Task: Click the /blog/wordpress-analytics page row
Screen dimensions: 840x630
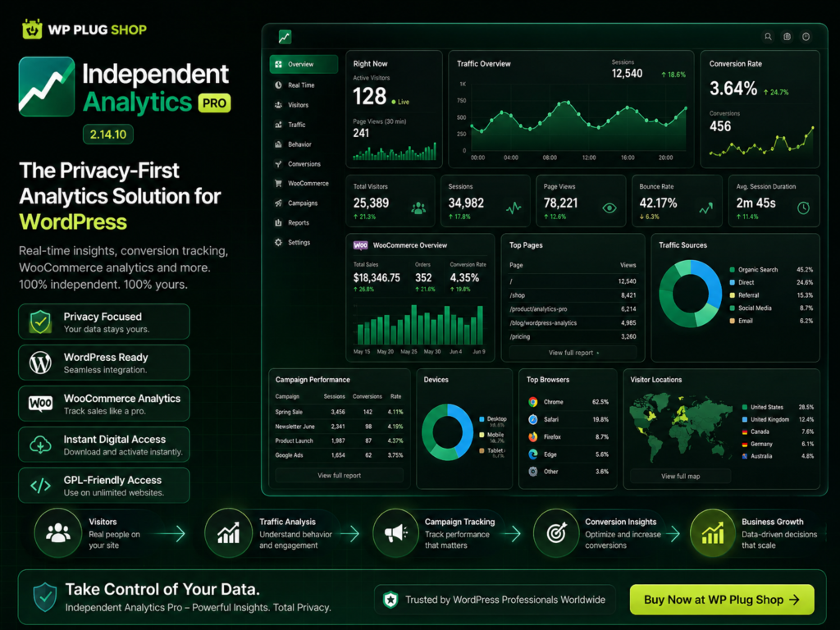Action: [573, 323]
